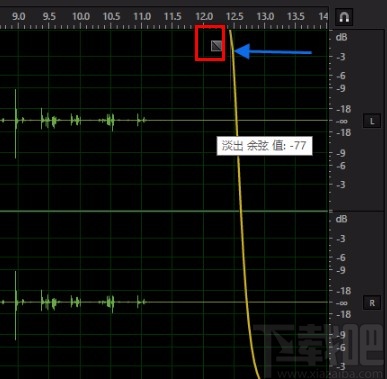
Task: Click the top dB label of left channel scale
Action: pyautogui.click(x=341, y=37)
